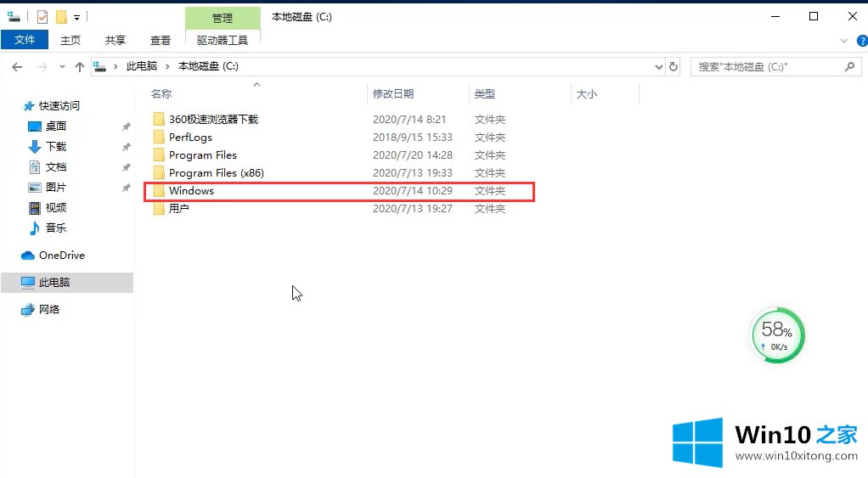Viewport: 868px width, 478px height.
Task: Expand the chevron after 此电脑 breadcrumb
Action: click(167, 66)
